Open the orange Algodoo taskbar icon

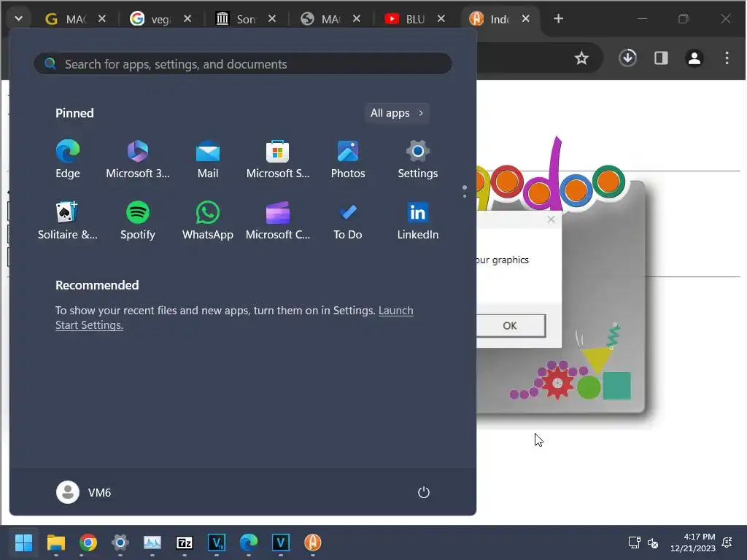313,542
